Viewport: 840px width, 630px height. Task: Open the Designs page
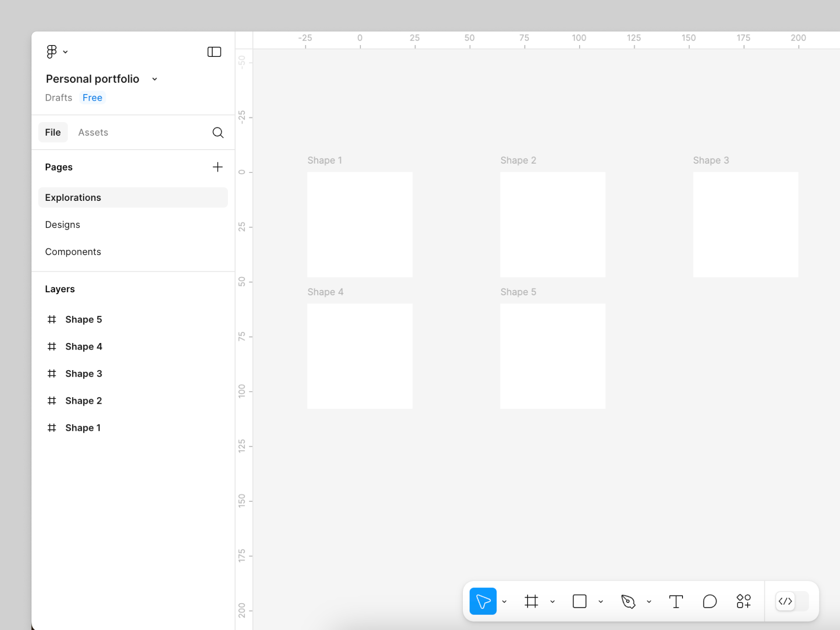(63, 224)
